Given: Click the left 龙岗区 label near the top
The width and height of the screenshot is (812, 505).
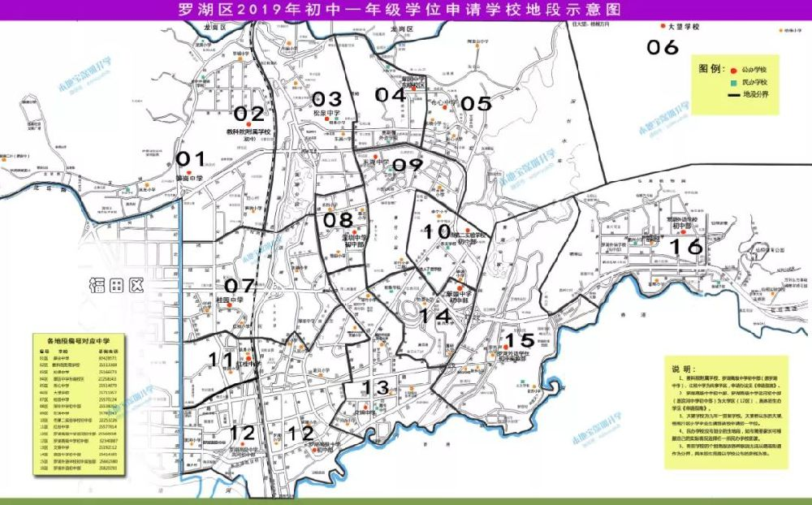Looking at the screenshot, I should (x=215, y=28).
